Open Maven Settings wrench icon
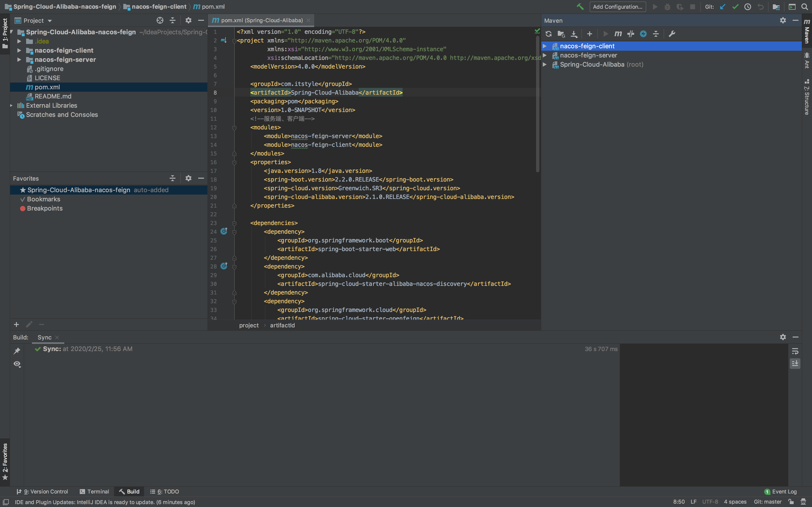 coord(672,34)
